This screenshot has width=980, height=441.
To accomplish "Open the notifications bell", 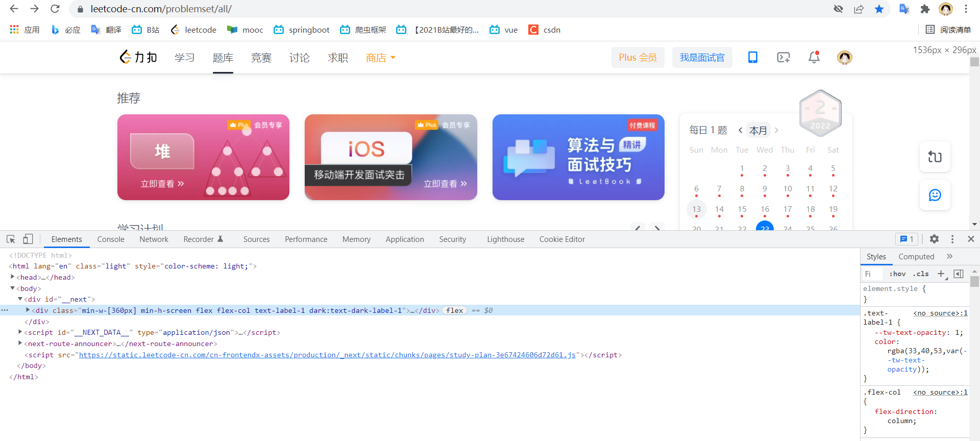I will [814, 57].
